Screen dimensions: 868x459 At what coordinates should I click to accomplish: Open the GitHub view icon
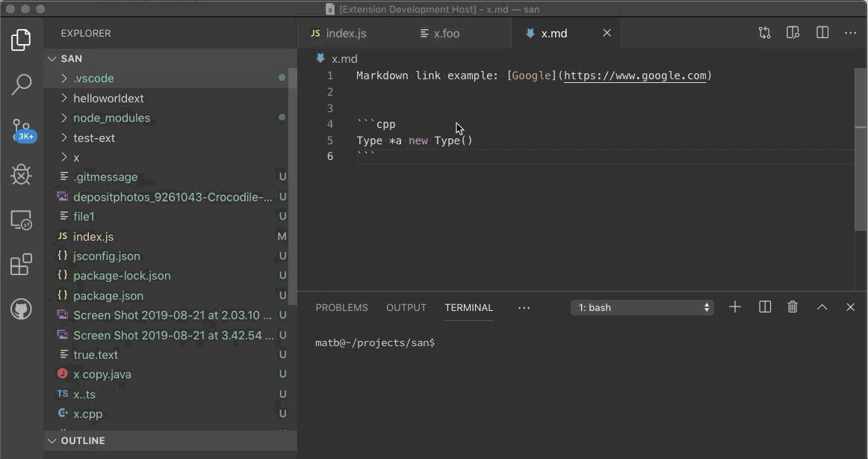pos(21,309)
